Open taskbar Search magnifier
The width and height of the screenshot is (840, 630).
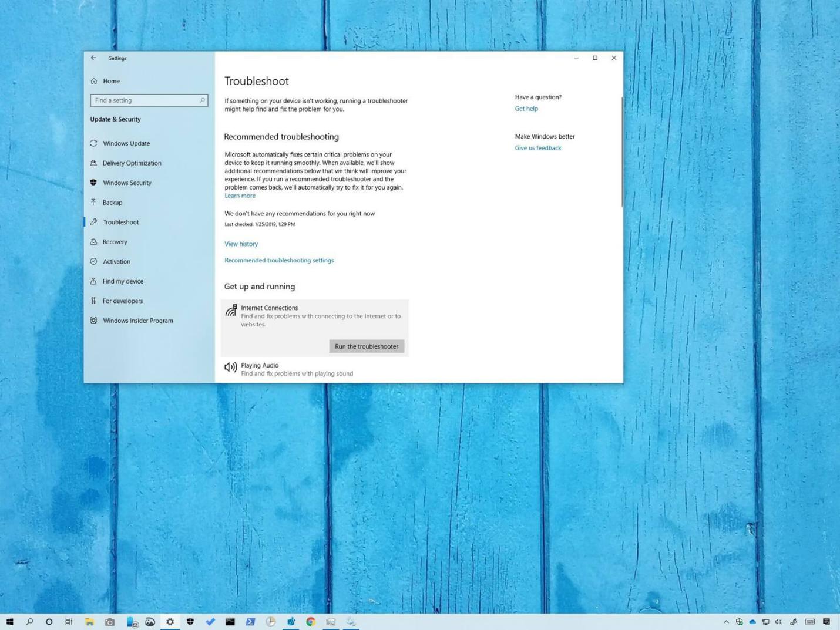[29, 622]
